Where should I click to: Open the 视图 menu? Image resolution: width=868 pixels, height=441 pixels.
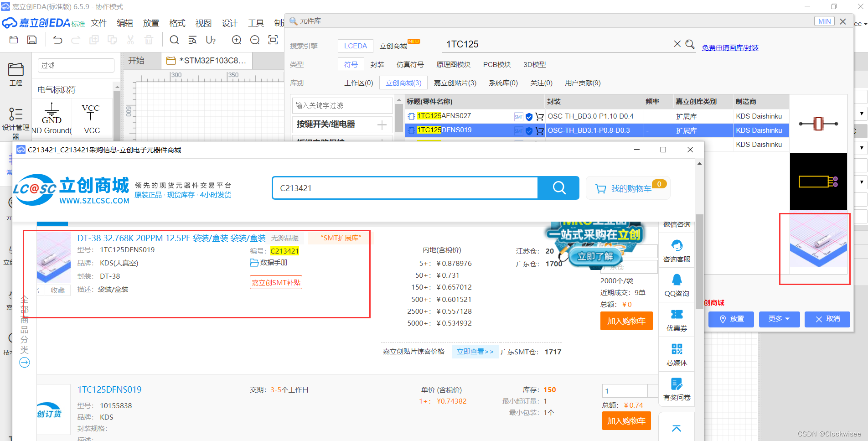tap(203, 23)
